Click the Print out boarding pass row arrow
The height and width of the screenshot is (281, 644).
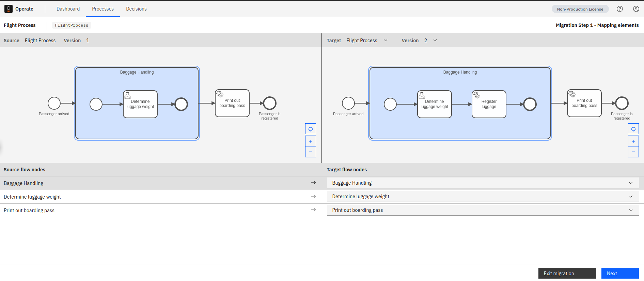coord(313,210)
